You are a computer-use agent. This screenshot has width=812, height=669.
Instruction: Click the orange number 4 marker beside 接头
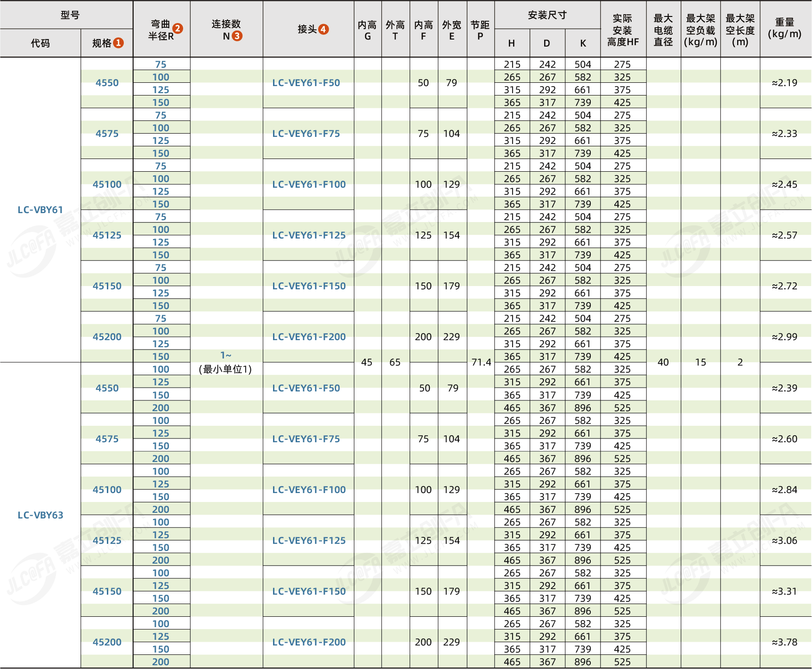323,29
